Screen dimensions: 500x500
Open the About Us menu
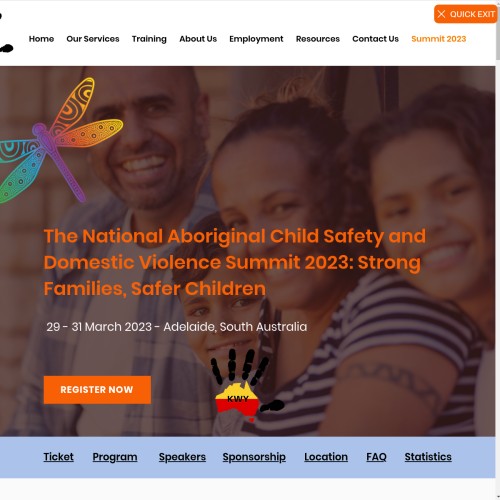pyautogui.click(x=198, y=39)
